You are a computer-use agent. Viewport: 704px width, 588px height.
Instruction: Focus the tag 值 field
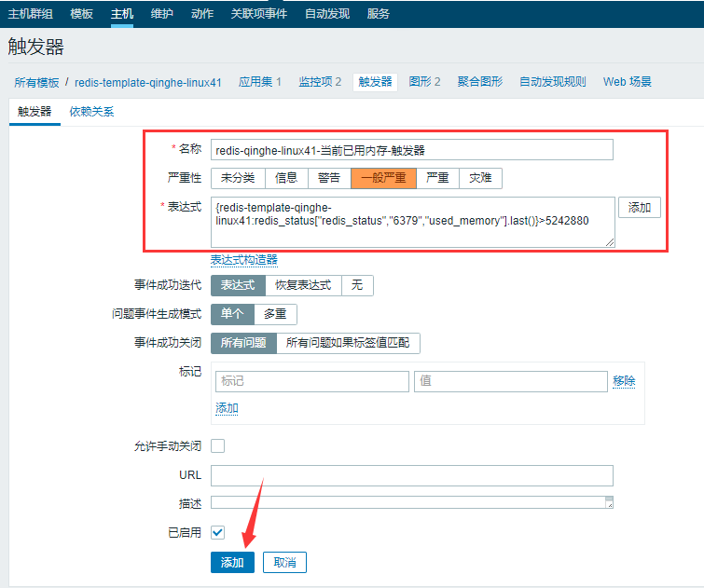[x=510, y=381]
